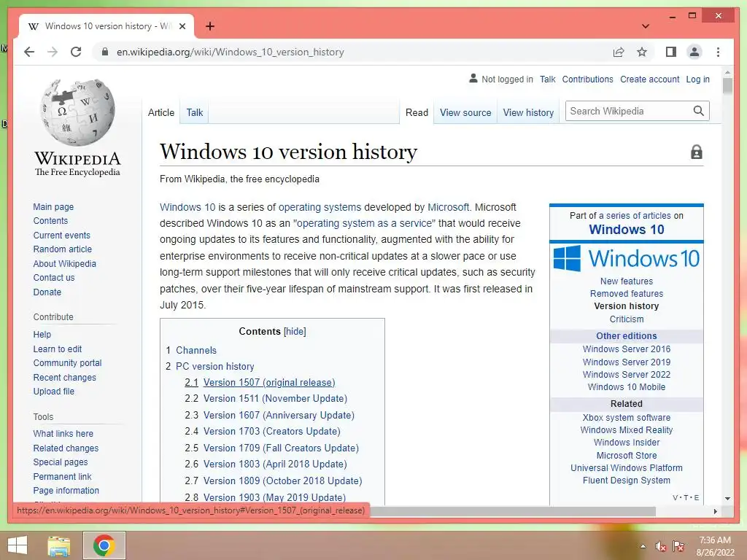Click the vertical scrollbar down arrow
The image size is (747, 560).
pyautogui.click(x=727, y=498)
